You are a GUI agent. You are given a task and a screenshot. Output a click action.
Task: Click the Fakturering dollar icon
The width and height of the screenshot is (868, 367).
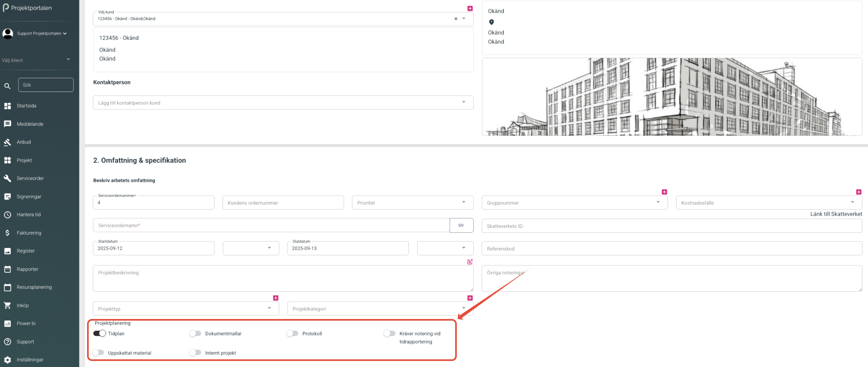[x=7, y=233]
